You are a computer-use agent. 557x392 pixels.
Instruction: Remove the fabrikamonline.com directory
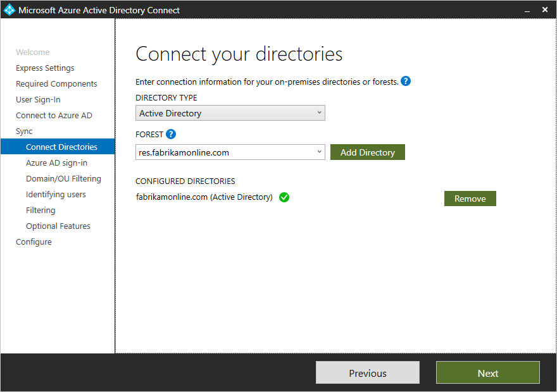[470, 199]
